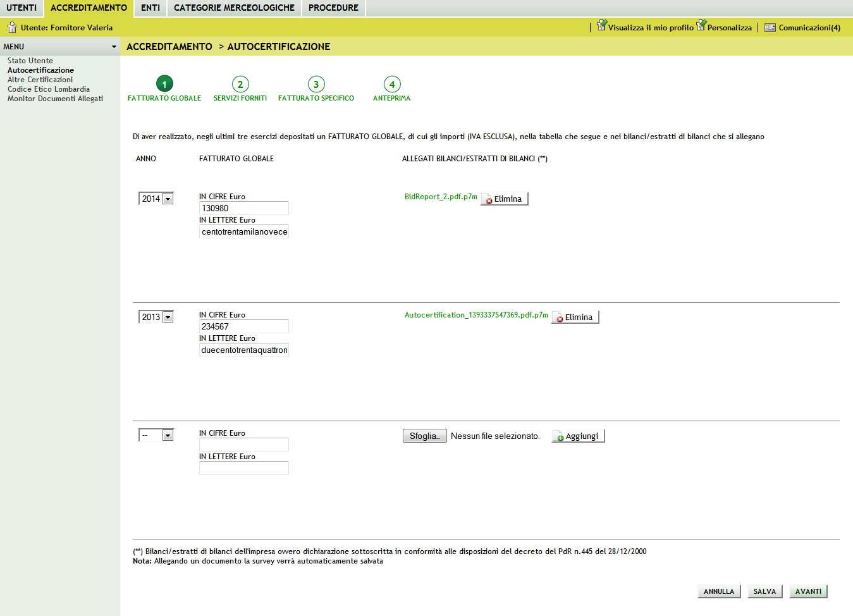The image size is (853, 616).
Task: Click the ANTEPRIMA step label
Action: pos(392,98)
